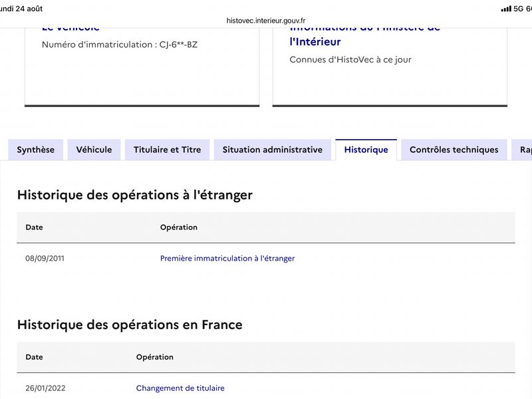
Task: Click the l'Intérieur heading in the information card
Action: [315, 42]
